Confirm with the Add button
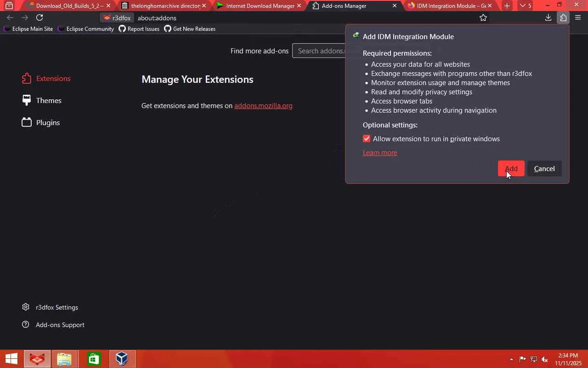This screenshot has width=588, height=368. click(511, 169)
